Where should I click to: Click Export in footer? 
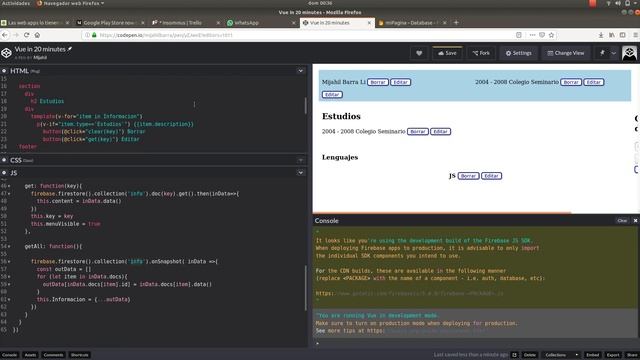613,355
